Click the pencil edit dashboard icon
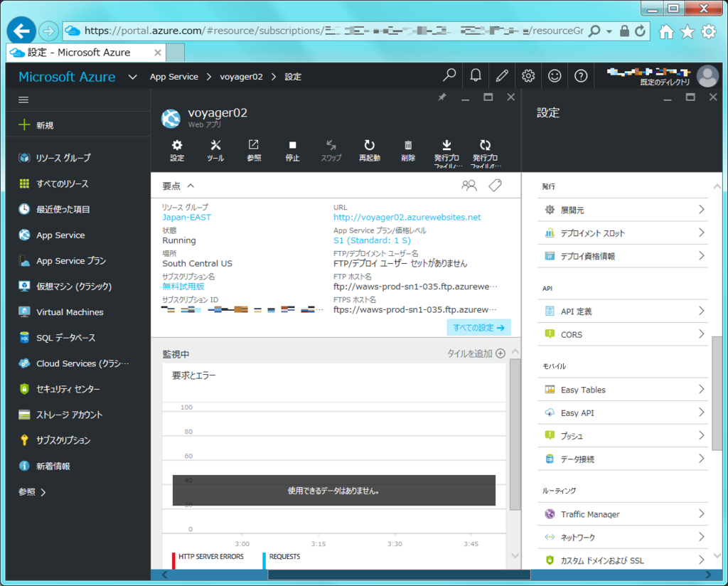 (x=502, y=75)
